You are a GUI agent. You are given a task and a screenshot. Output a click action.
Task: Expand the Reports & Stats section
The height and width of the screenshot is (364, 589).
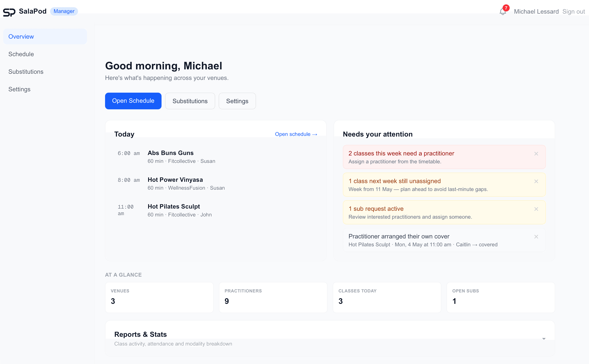[544, 339]
